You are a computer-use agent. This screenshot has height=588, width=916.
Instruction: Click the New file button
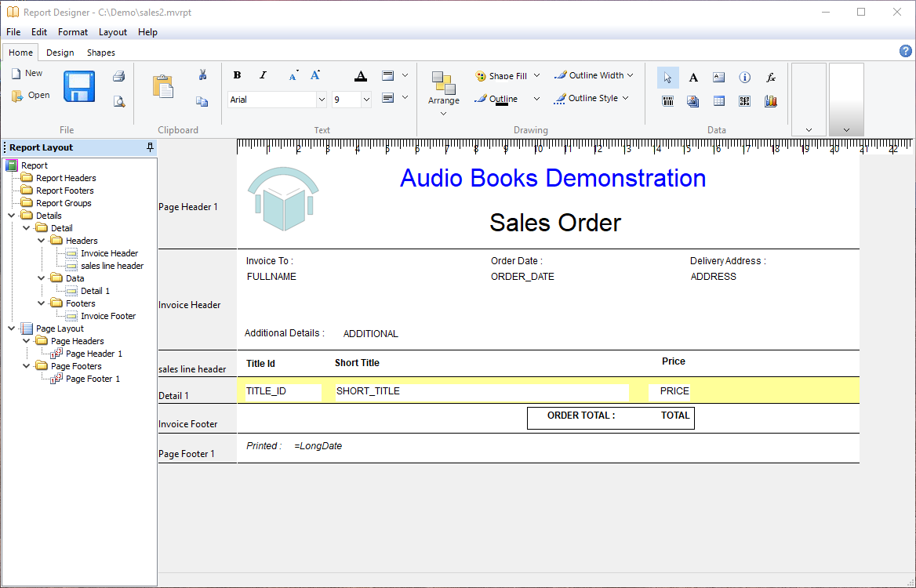(27, 73)
